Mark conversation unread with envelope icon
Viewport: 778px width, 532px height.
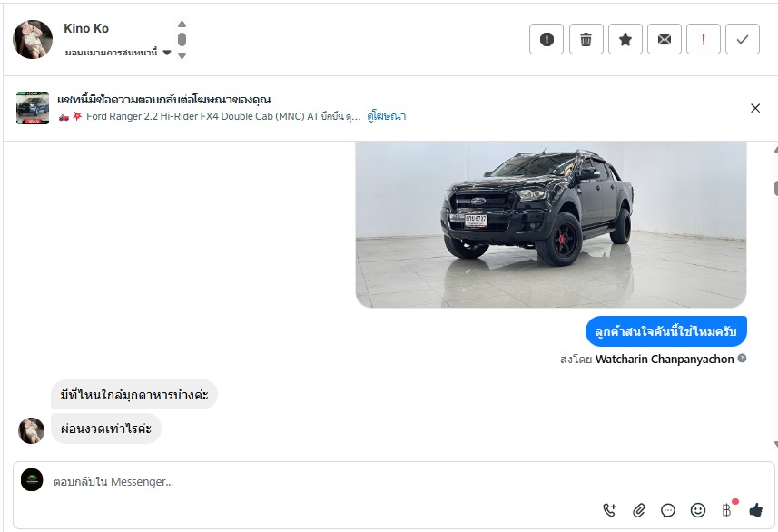(x=665, y=39)
